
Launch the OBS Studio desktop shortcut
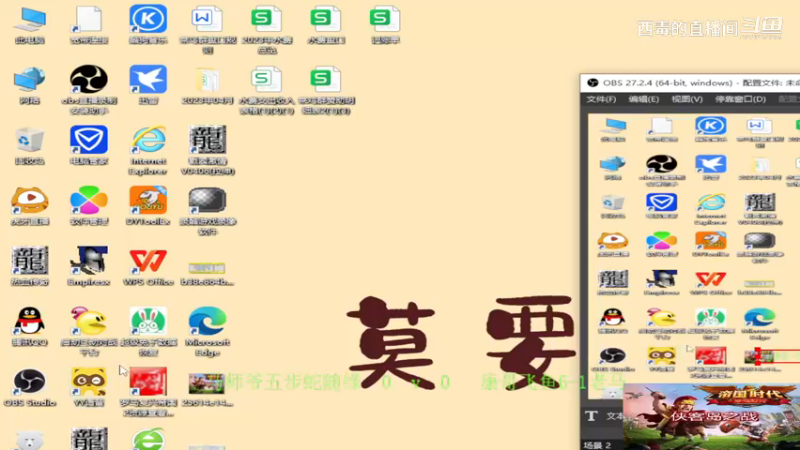coord(30,387)
